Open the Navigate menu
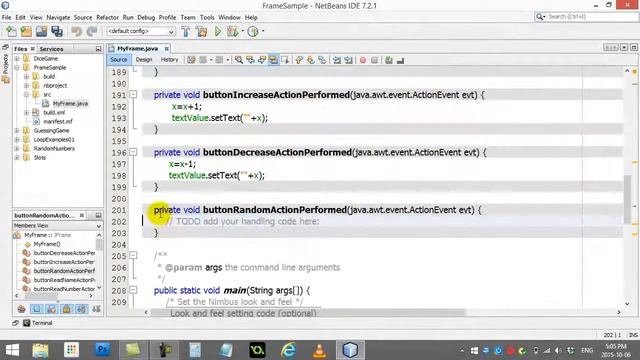The height and width of the screenshot is (360, 640). coord(58,18)
